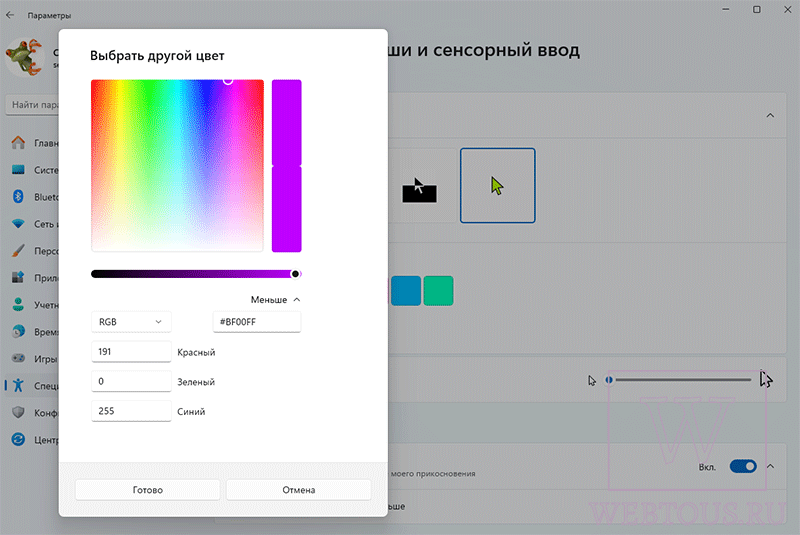Image resolution: width=800 pixels, height=535 pixels.
Task: Click the #BF00FF hex color field
Action: 257,322
